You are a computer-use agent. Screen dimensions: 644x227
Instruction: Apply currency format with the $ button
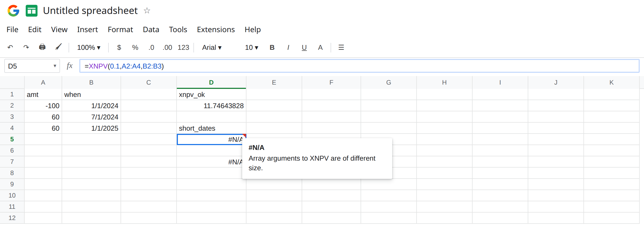(119, 47)
